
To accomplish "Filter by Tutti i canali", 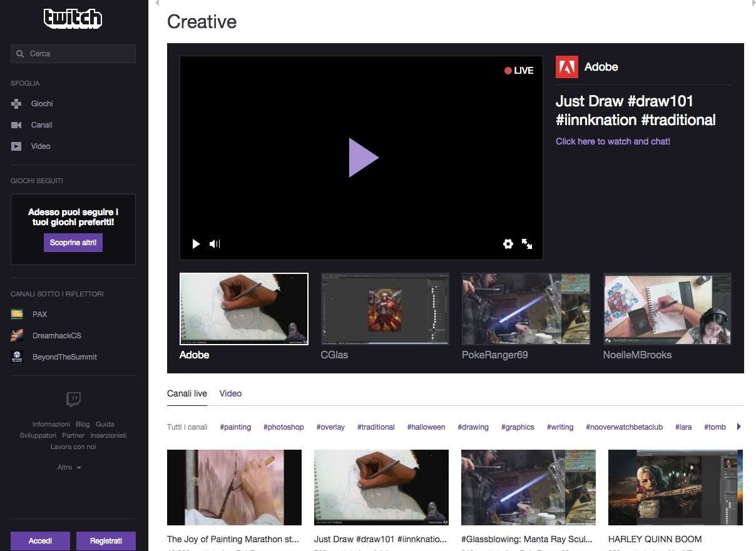I will tap(187, 427).
